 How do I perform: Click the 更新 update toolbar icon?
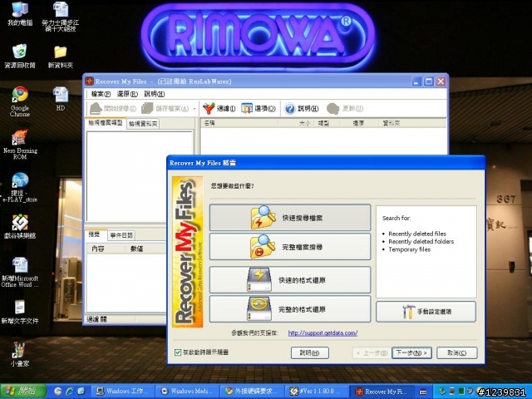click(332, 109)
